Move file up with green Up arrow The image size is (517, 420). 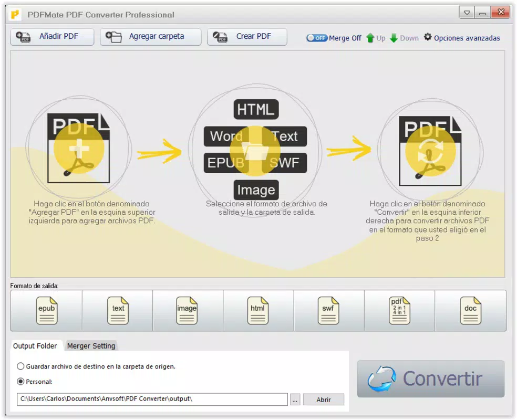[x=376, y=38]
